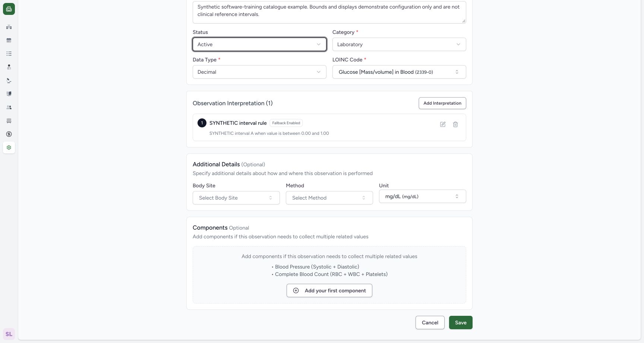
Task: Open the patient sidebar icon
Action: (x=9, y=67)
